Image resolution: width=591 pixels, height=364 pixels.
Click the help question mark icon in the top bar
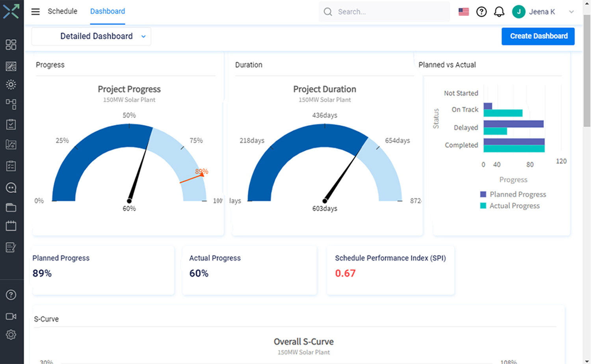point(481,11)
